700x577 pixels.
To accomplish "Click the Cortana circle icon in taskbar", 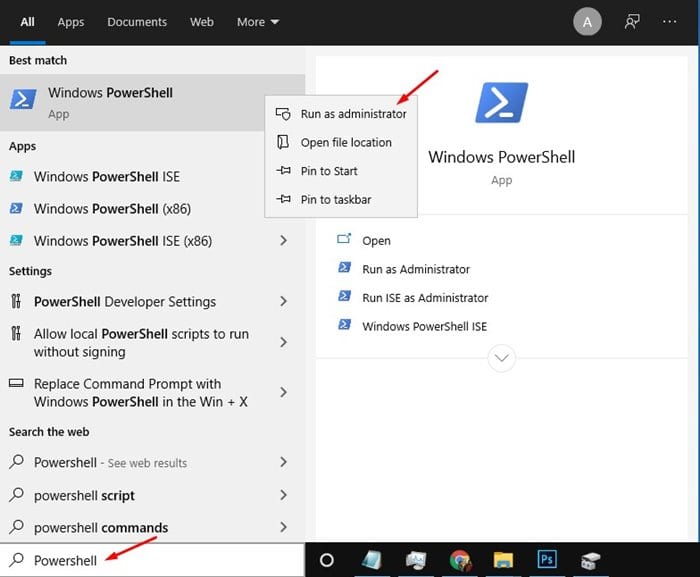I will click(326, 560).
